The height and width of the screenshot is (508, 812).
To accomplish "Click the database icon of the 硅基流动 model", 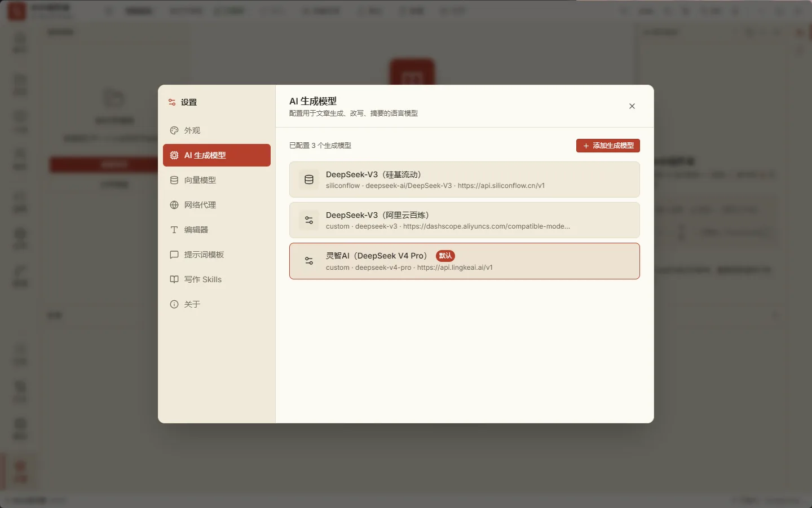I will (x=309, y=179).
